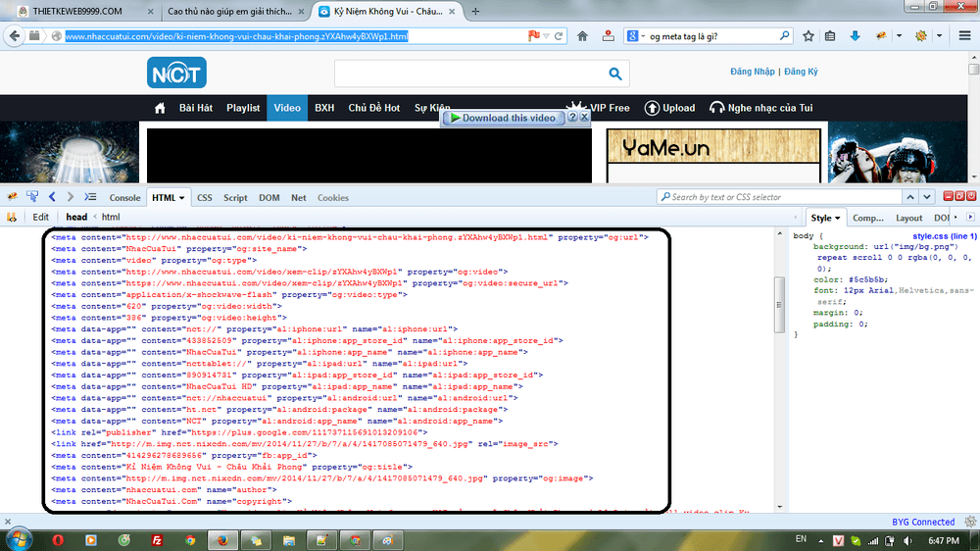Click the Firebug main menu bug icon
This screenshot has height=551, width=980.
pyautogui.click(x=12, y=197)
